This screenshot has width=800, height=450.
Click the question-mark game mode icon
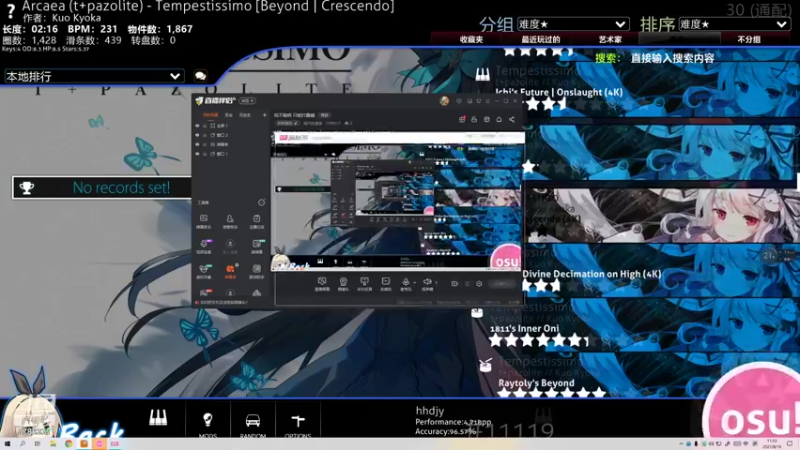click(10, 11)
